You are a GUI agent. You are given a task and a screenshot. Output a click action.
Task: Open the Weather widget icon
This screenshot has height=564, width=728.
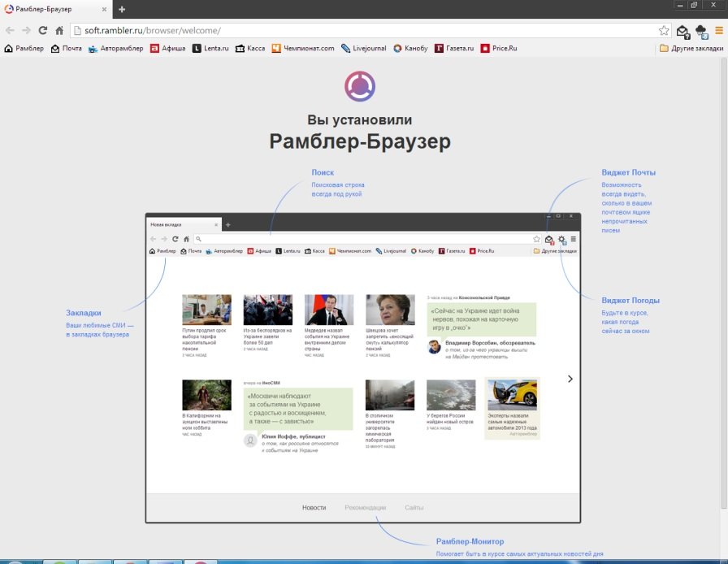point(701,31)
